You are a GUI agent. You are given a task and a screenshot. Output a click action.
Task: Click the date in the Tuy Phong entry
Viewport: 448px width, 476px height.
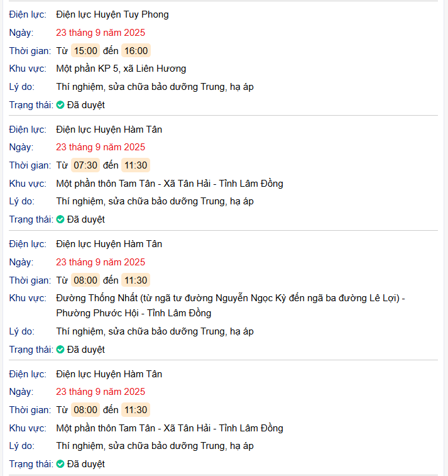coord(100,33)
